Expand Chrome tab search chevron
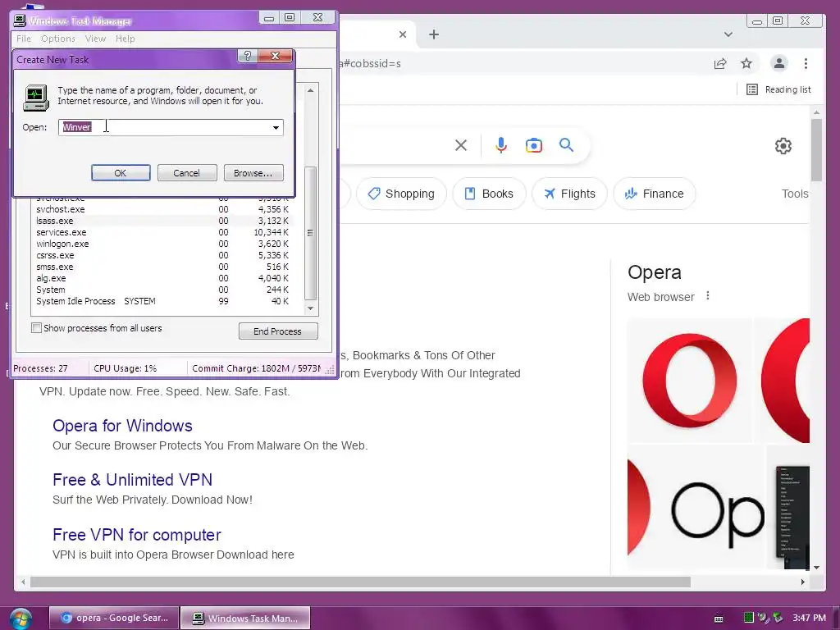Image resolution: width=840 pixels, height=630 pixels. (x=728, y=34)
